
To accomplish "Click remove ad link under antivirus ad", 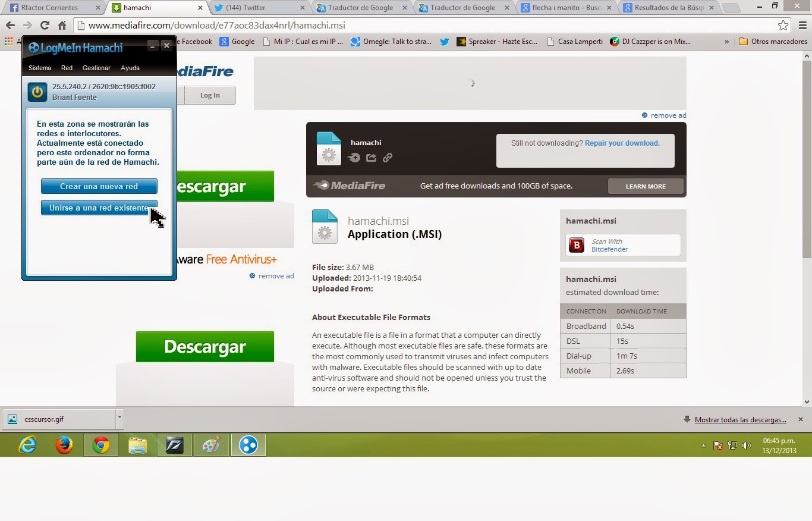I will [272, 276].
